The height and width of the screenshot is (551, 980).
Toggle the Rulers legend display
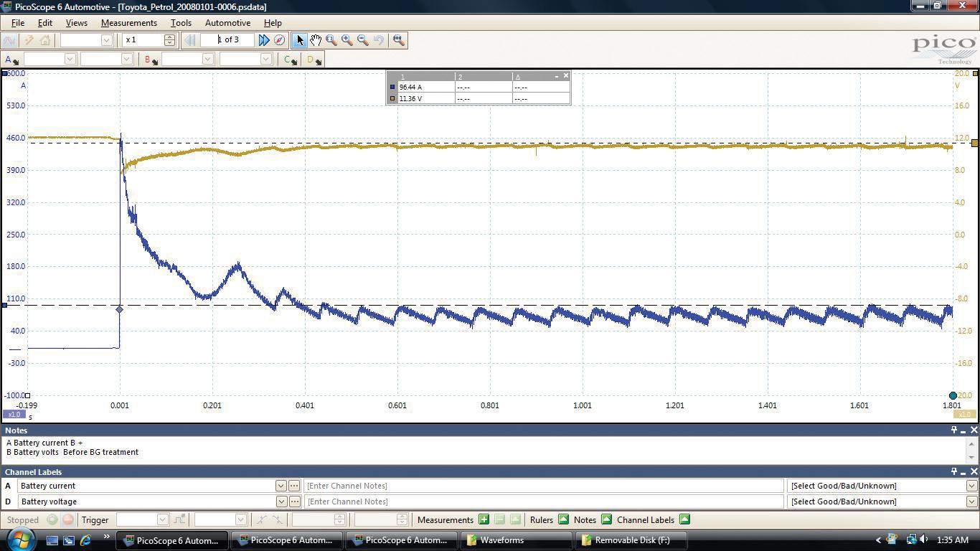point(563,520)
